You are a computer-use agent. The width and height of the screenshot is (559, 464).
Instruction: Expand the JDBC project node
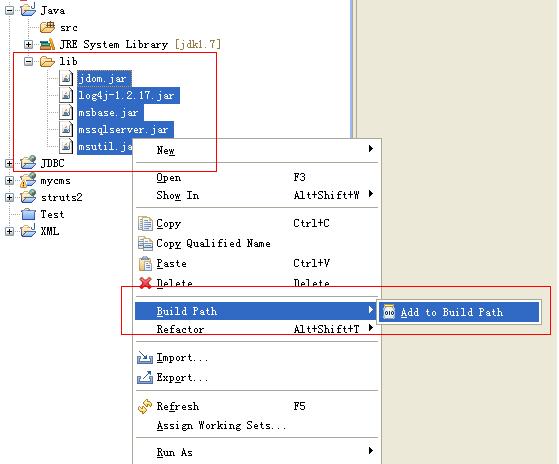(x=9, y=163)
